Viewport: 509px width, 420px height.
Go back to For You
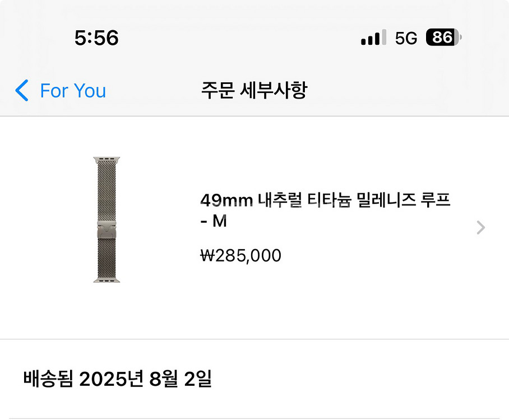click(x=72, y=90)
